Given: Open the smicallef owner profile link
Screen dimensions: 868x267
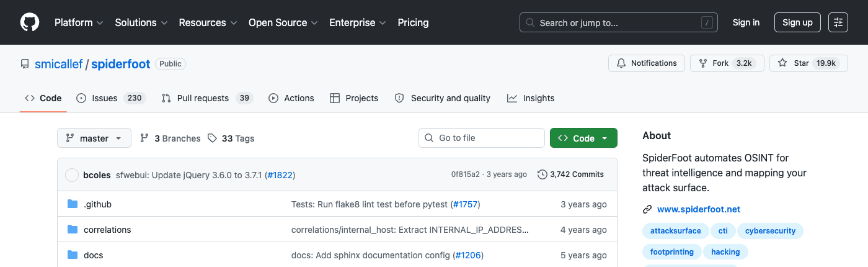Looking at the screenshot, I should point(59,64).
